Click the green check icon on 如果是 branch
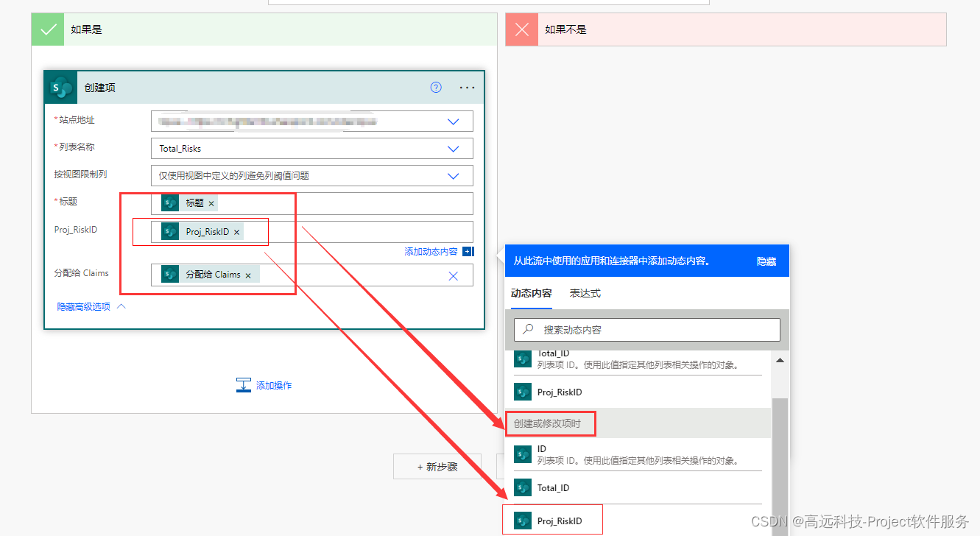This screenshot has width=980, height=536. [x=47, y=29]
